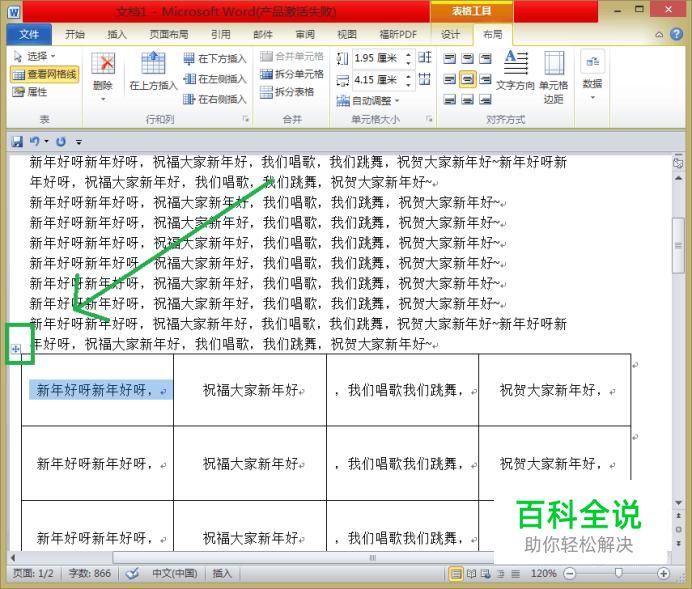Open 单元格大小 dialog launcher

429,119
